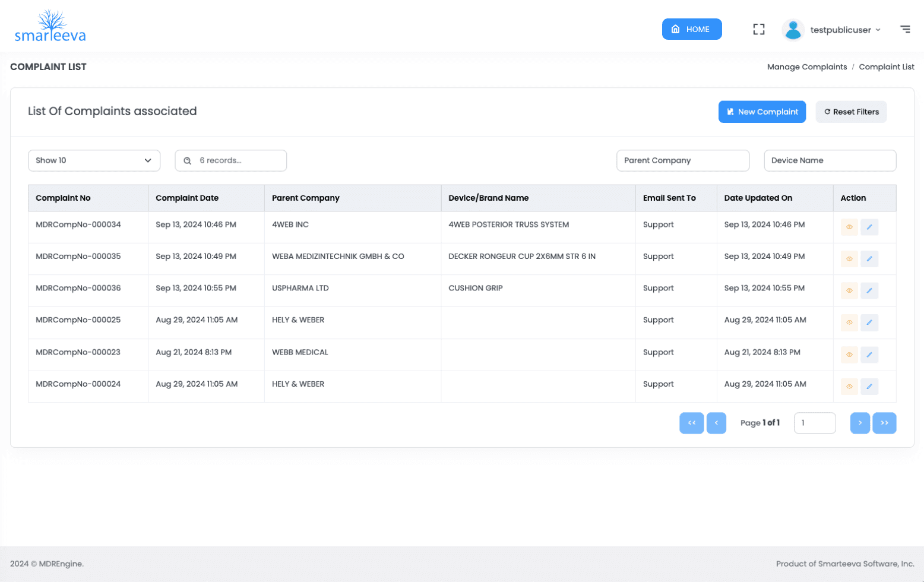Click the user avatar icon
This screenshot has height=582, width=924.
pos(793,30)
